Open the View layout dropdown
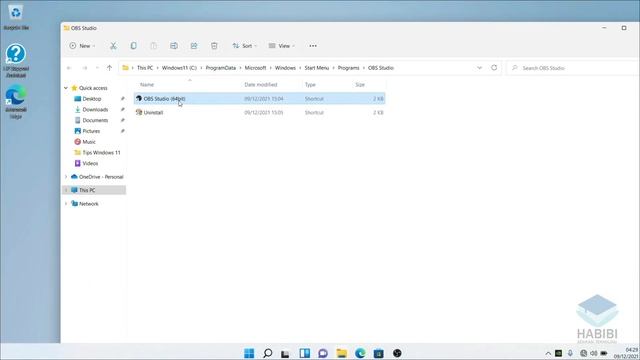 click(x=282, y=46)
